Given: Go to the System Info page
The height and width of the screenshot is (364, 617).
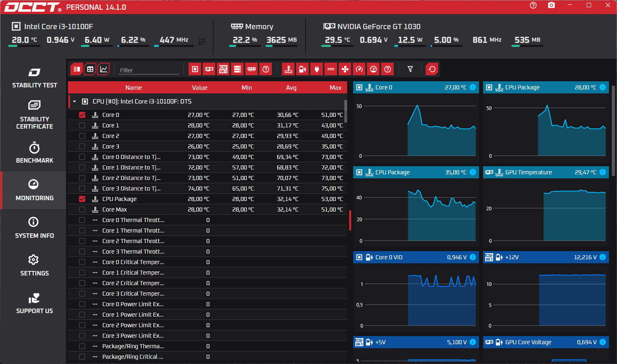Looking at the screenshot, I should tap(34, 228).
